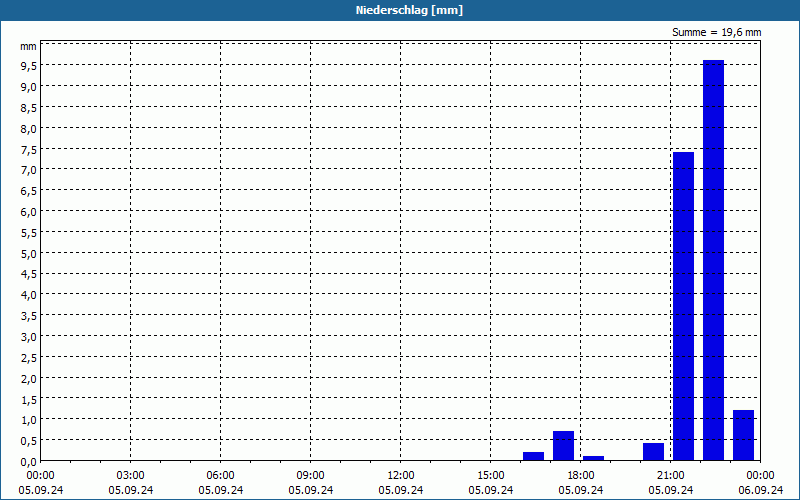Click the date '05.09.24' under 12:00
Viewport: 800px width, 500px height.
[x=401, y=490]
